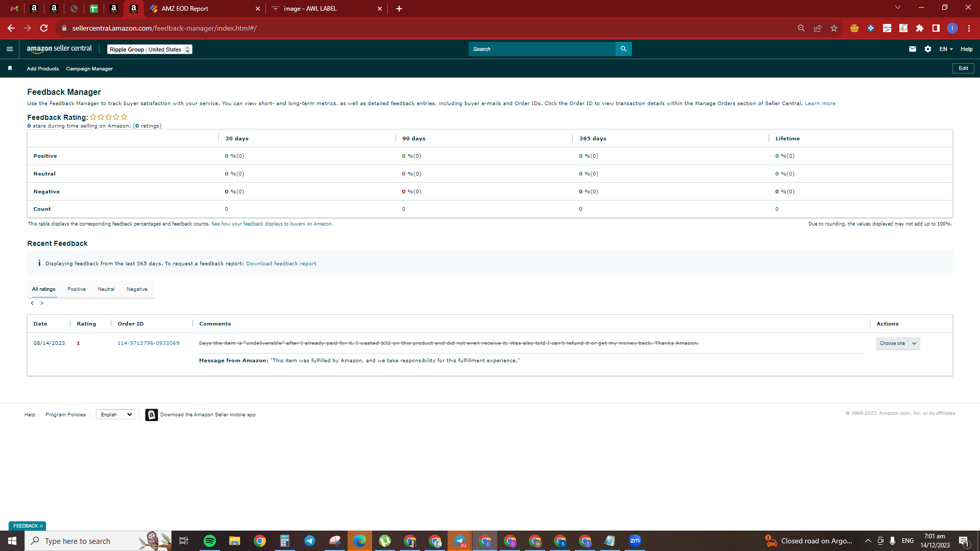Click the Windows taskbar search box
The width and height of the screenshot is (980, 551).
[x=98, y=541]
